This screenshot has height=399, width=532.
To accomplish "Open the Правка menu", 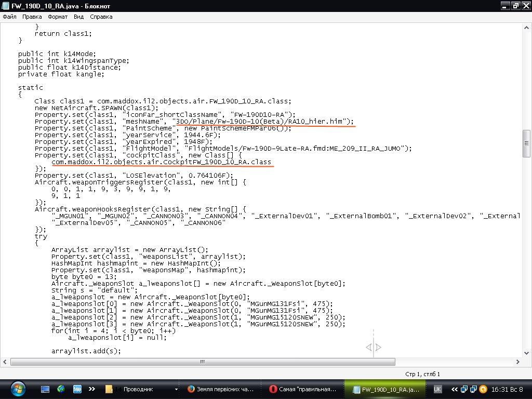I will [x=32, y=17].
